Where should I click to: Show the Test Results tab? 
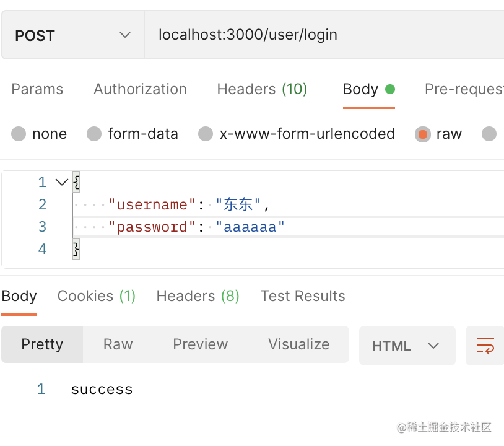303,296
